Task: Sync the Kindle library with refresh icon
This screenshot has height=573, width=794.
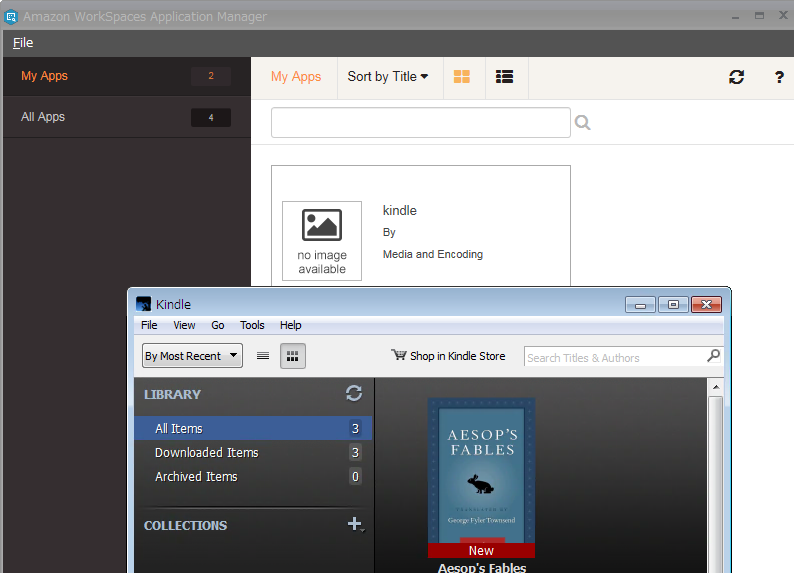Action: (x=354, y=393)
